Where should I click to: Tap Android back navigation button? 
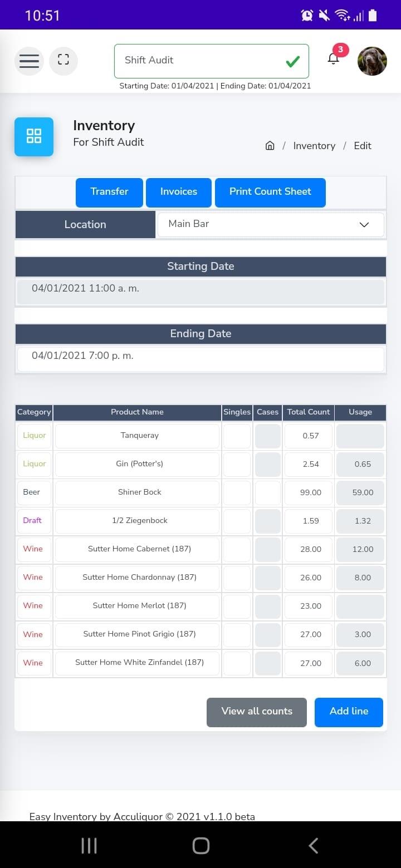tap(314, 846)
